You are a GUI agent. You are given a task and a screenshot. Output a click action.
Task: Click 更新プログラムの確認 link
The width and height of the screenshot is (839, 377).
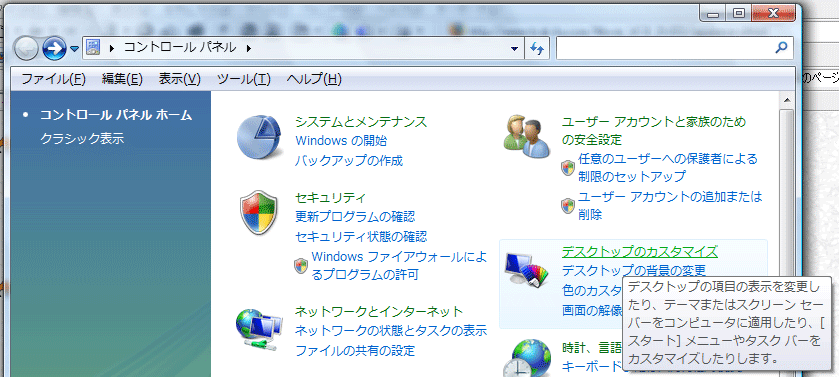(355, 217)
